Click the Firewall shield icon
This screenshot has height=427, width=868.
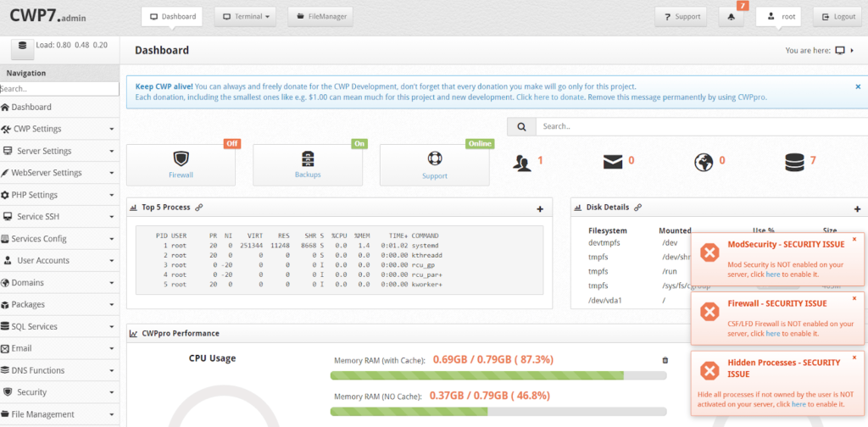click(x=181, y=159)
